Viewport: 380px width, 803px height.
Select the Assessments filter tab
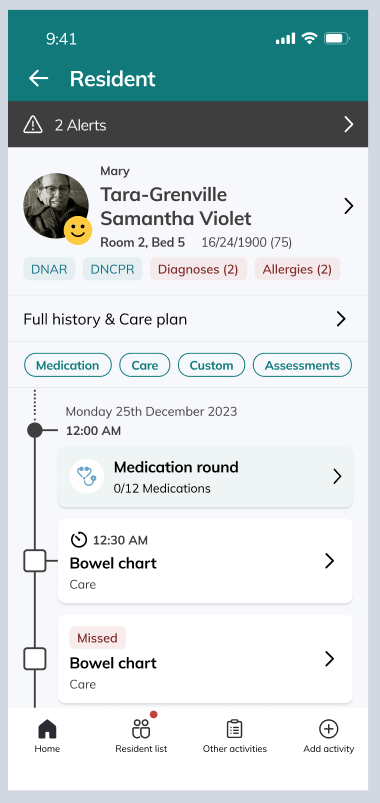302,365
